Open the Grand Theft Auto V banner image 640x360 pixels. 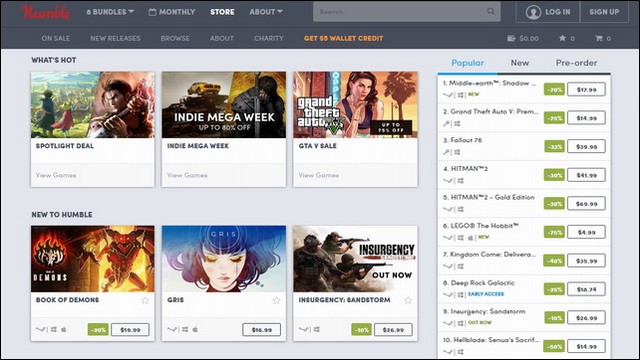pos(356,105)
